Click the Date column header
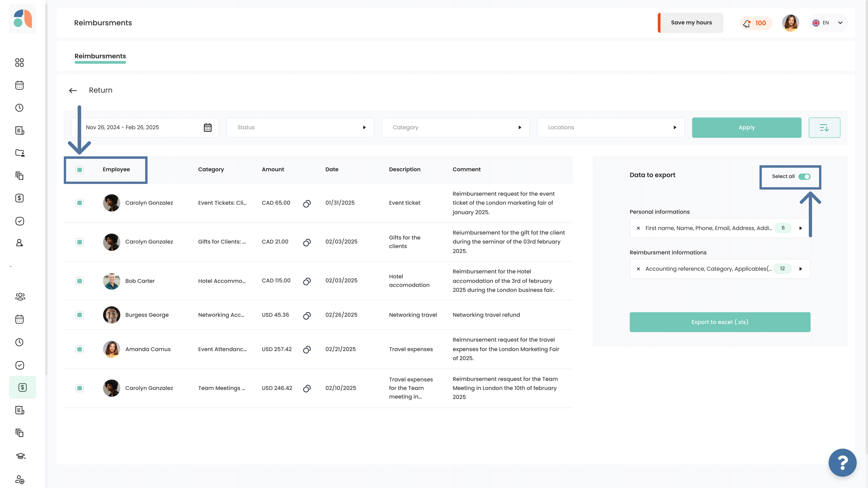This screenshot has width=868, height=488. point(332,169)
